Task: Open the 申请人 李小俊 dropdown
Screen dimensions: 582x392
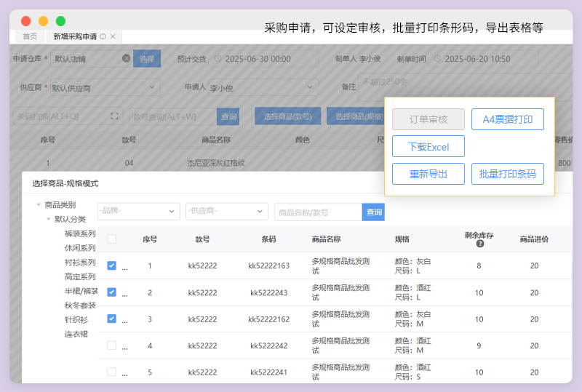Action: [x=263, y=87]
